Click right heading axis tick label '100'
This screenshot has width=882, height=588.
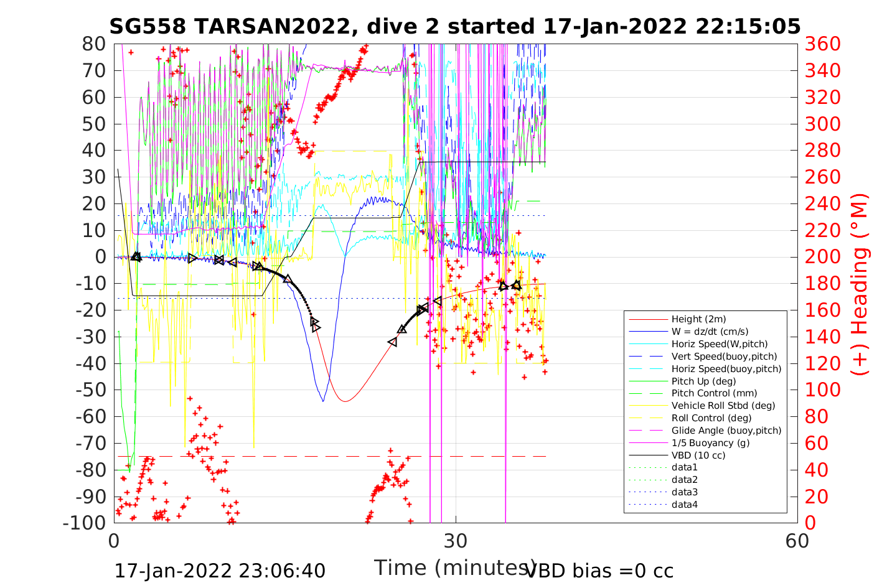coord(823,390)
